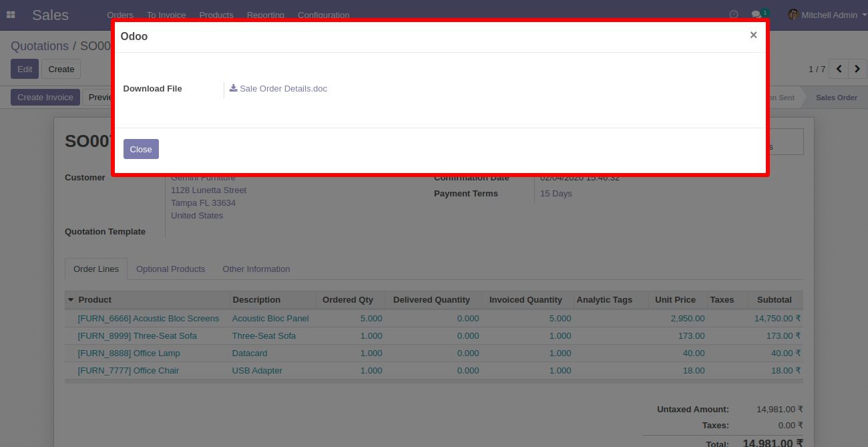Open the column options caret in table header
868x447 pixels.
pos(71,300)
